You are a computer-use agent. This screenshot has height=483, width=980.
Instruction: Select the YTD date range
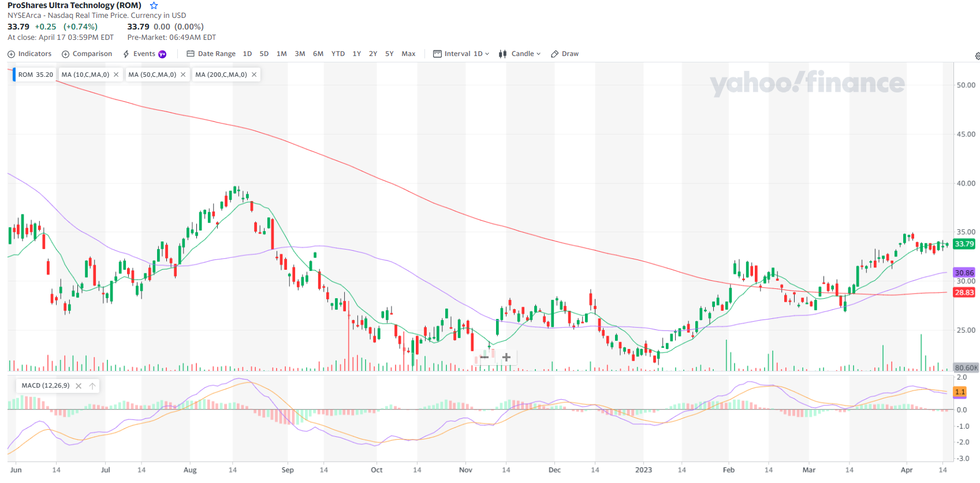pos(338,54)
